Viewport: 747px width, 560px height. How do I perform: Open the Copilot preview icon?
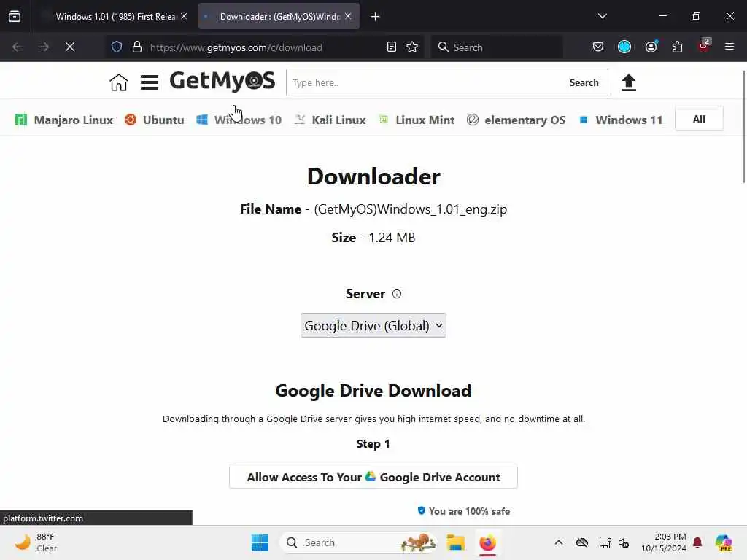(x=724, y=542)
